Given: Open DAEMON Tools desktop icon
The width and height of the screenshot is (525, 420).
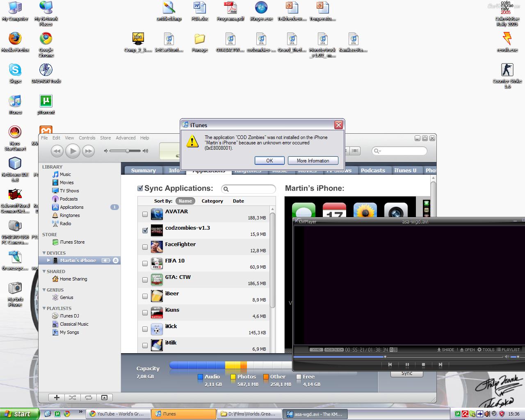Looking at the screenshot, I should click(46, 73).
